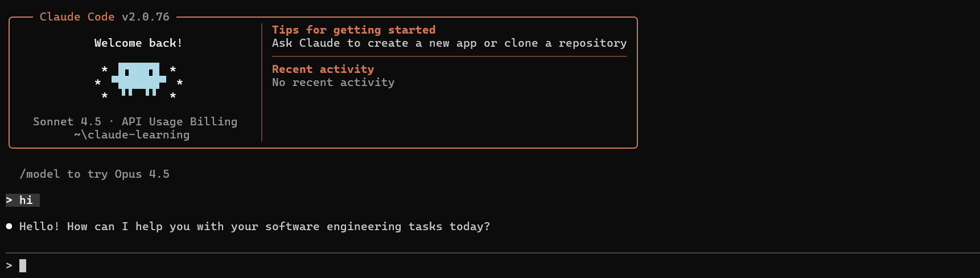Screen dimensions: 980x278
Task: Click the API Usage Billing text
Action: coord(179,121)
